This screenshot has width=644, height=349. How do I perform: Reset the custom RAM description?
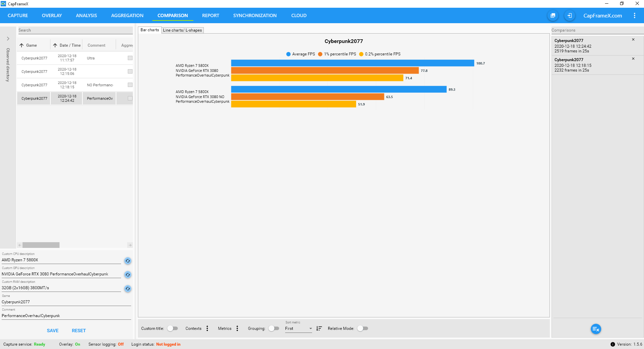click(x=128, y=289)
